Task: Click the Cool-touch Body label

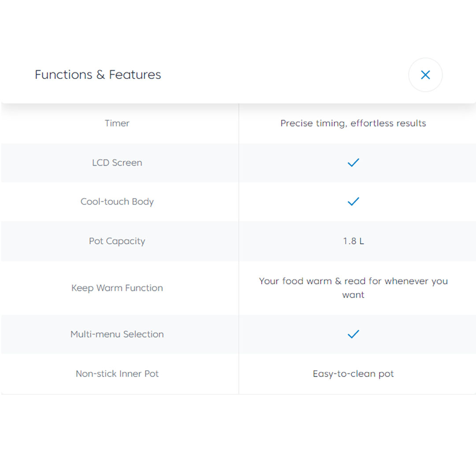Action: pyautogui.click(x=117, y=202)
